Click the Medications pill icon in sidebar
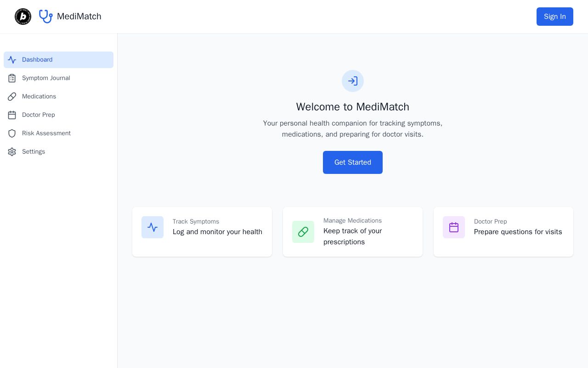The width and height of the screenshot is (588, 368). pos(12,97)
